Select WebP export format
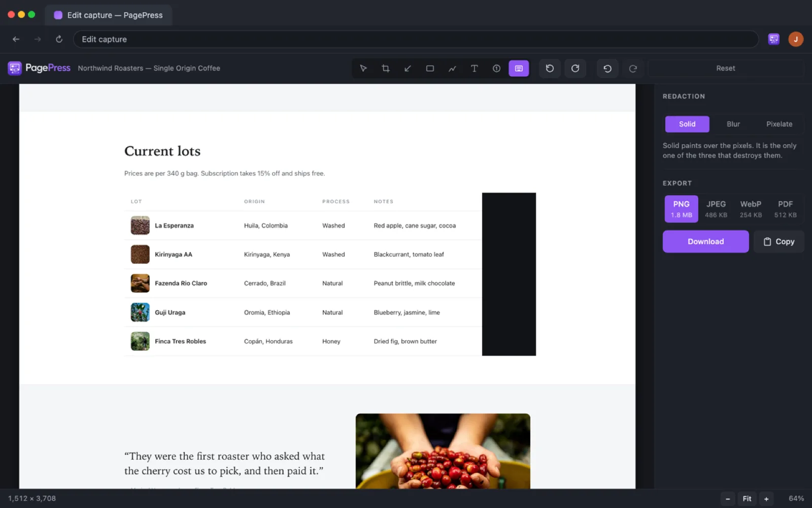The width and height of the screenshot is (812, 508). 751,209
